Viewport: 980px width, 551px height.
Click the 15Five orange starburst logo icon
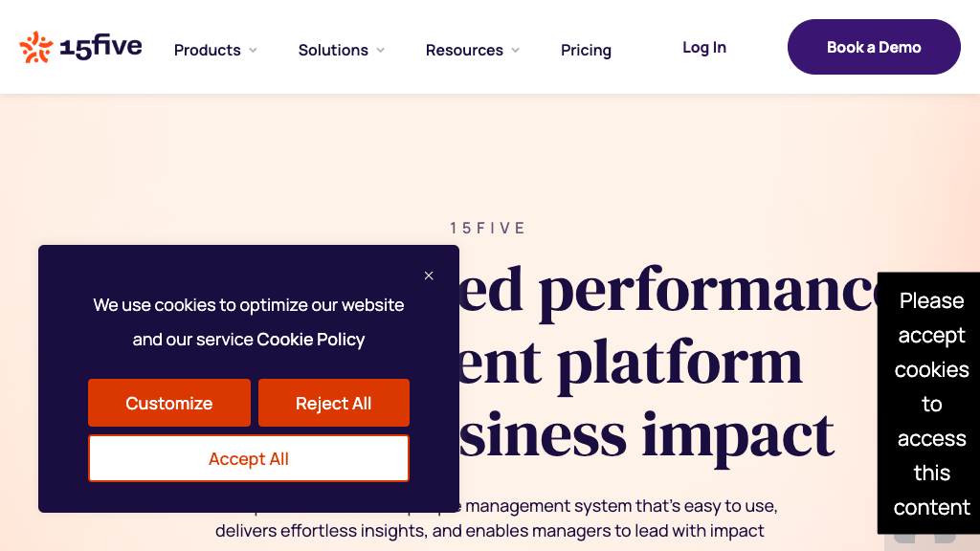coord(36,47)
